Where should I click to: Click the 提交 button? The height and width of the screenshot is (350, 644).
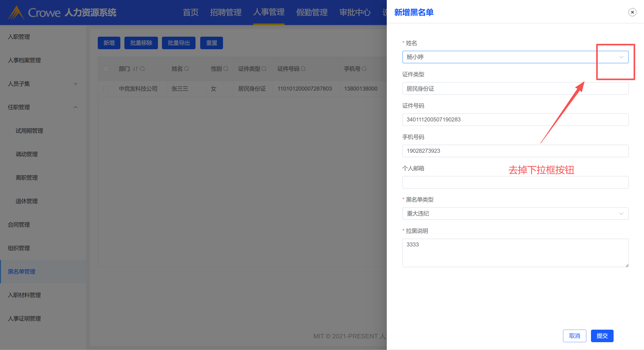pyautogui.click(x=602, y=336)
